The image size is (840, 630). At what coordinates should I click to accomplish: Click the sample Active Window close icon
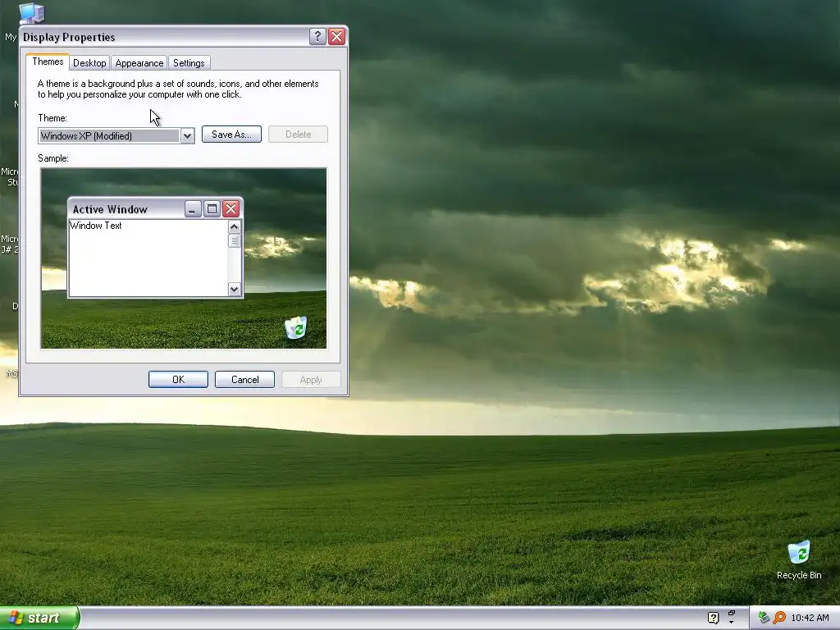231,209
